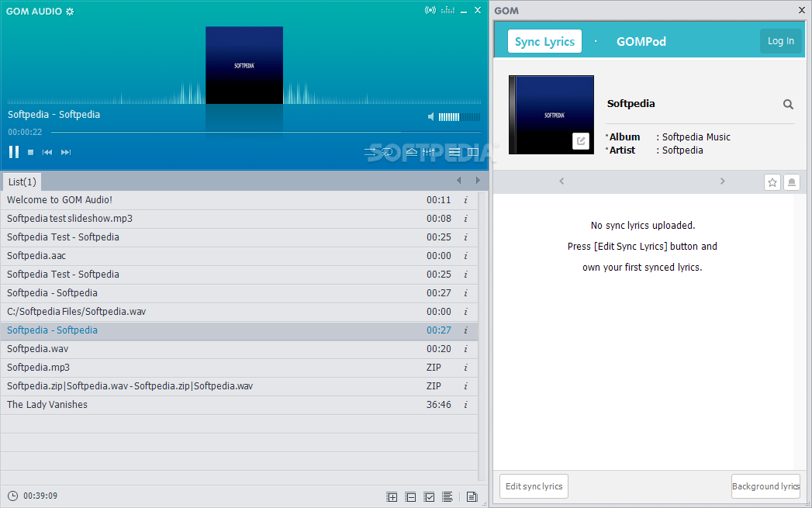Open the equalizer settings

point(429,152)
